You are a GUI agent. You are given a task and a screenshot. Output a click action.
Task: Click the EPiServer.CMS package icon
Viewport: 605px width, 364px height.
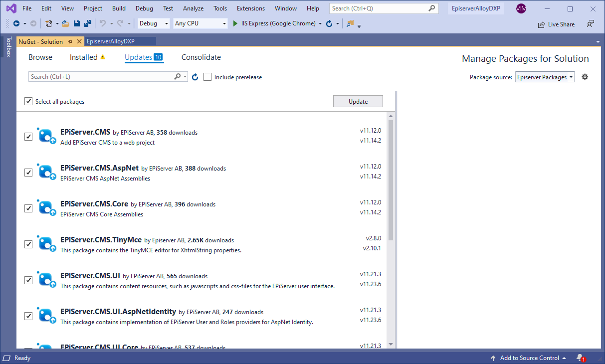47,136
